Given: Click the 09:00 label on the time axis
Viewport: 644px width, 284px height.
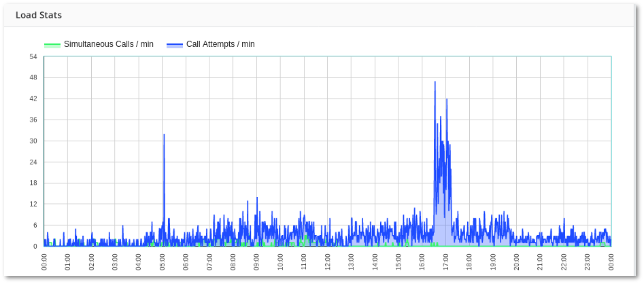Looking at the screenshot, I should (256, 262).
